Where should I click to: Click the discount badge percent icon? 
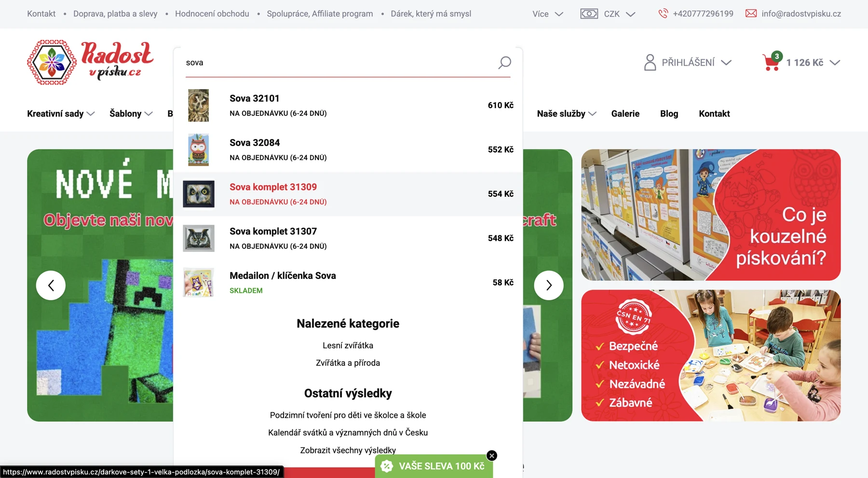pos(387,466)
